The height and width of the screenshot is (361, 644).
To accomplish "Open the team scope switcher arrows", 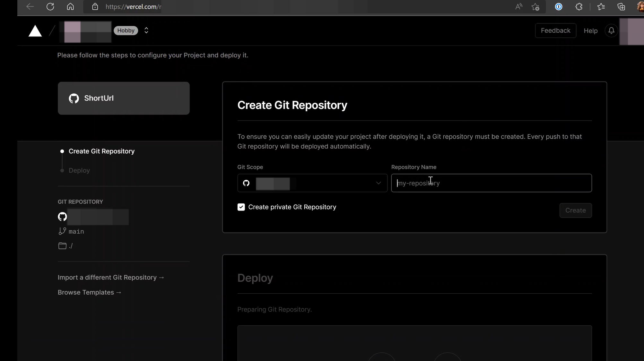I will (146, 30).
